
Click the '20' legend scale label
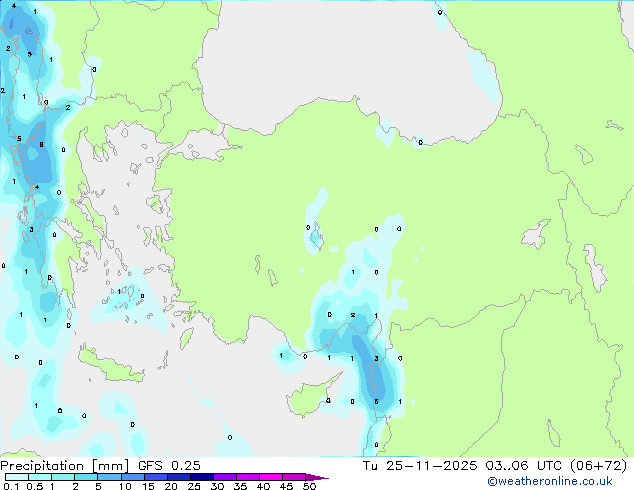click(171, 486)
